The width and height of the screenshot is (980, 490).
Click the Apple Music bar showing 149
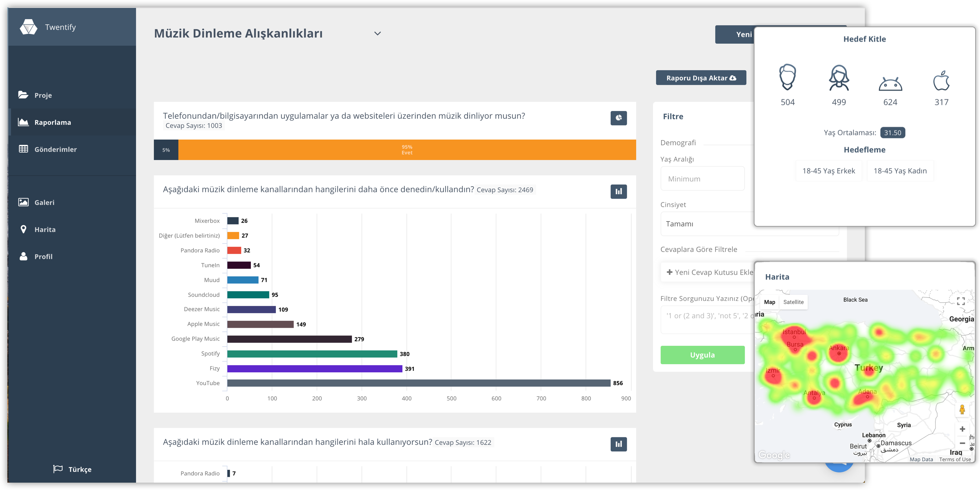click(260, 324)
